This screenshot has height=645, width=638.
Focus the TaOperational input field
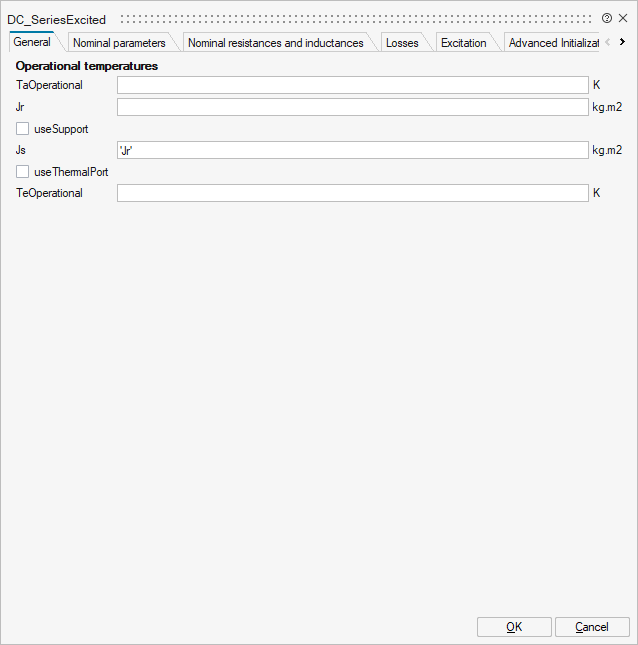pyautogui.click(x=352, y=86)
